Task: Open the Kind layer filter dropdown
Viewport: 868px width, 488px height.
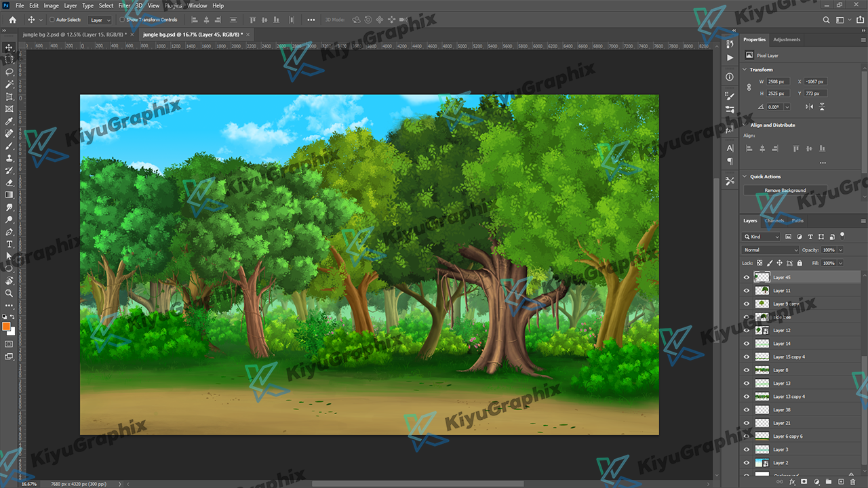Action: point(764,237)
